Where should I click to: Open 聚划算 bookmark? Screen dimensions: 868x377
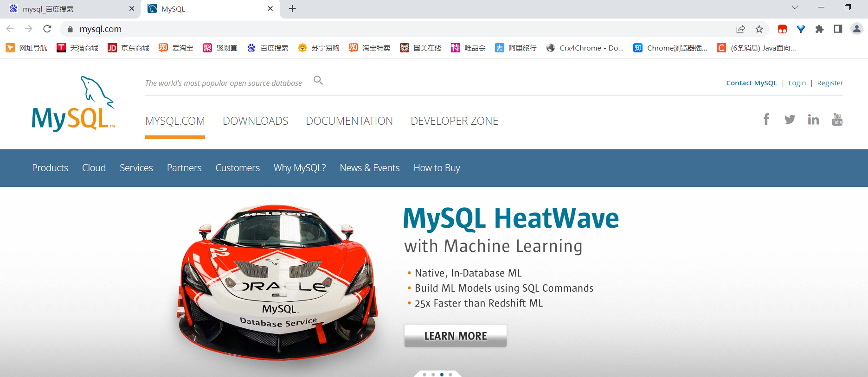tap(220, 48)
